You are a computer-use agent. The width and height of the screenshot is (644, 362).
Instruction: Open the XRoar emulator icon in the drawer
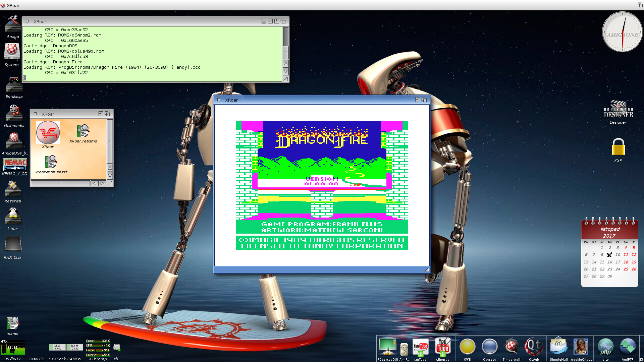pyautogui.click(x=48, y=133)
